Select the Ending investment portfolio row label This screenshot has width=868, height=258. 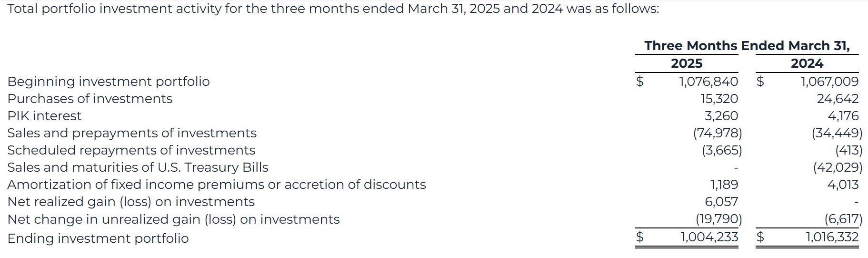click(x=98, y=238)
